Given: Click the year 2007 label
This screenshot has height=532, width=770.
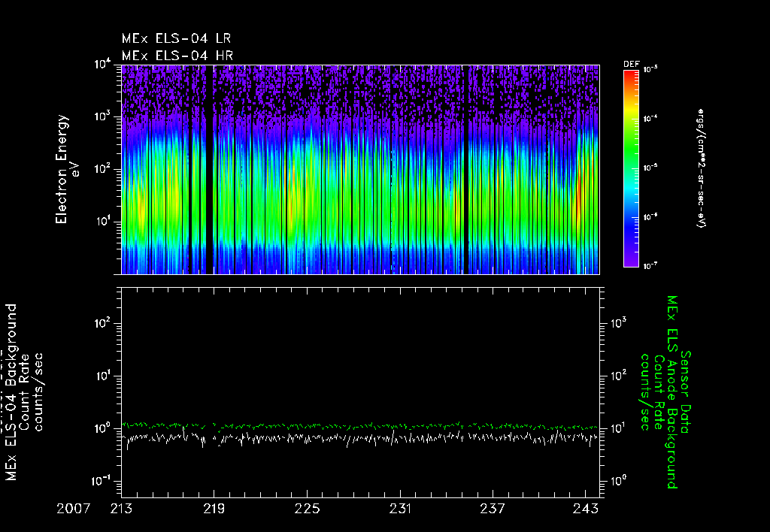Looking at the screenshot, I should [x=73, y=509].
